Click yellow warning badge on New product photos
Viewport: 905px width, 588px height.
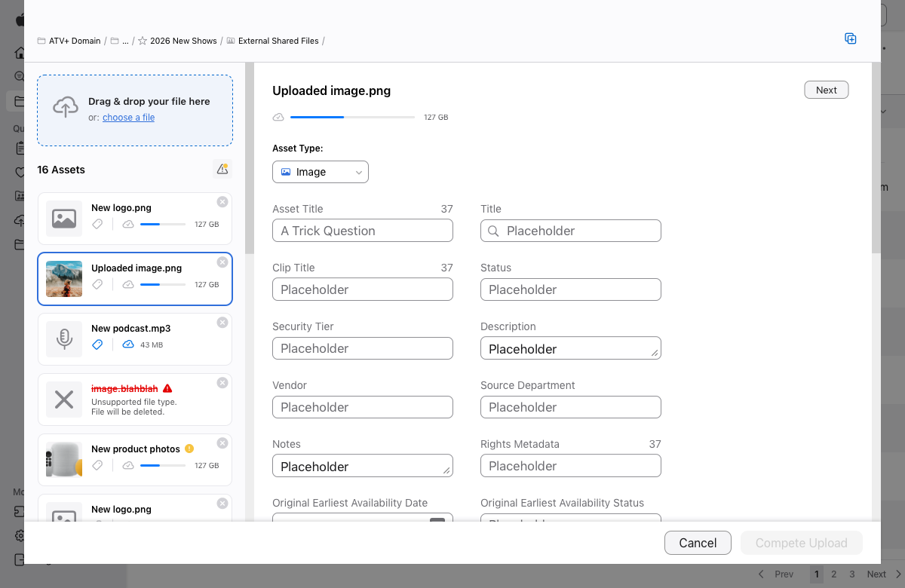(x=189, y=449)
